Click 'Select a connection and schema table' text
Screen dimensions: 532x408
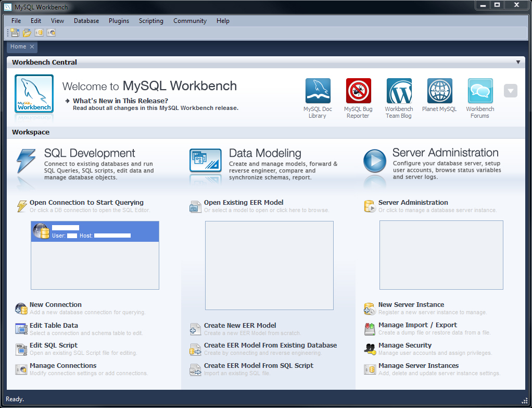tap(86, 333)
